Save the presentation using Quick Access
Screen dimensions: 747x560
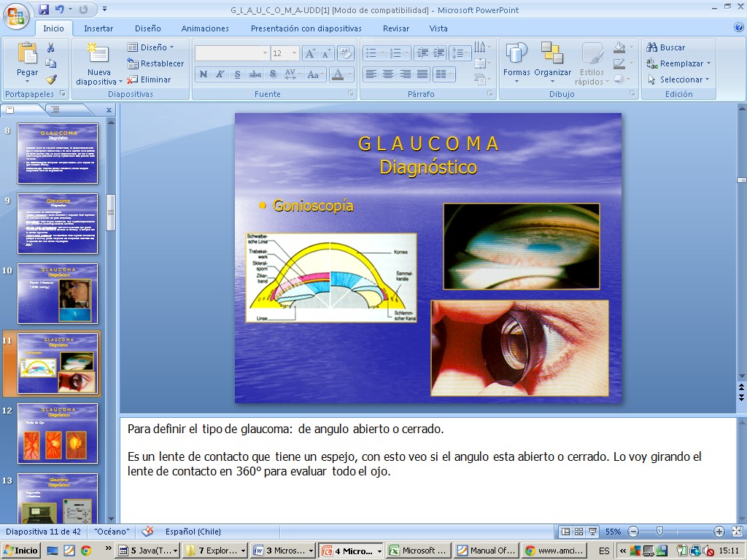click(x=44, y=10)
